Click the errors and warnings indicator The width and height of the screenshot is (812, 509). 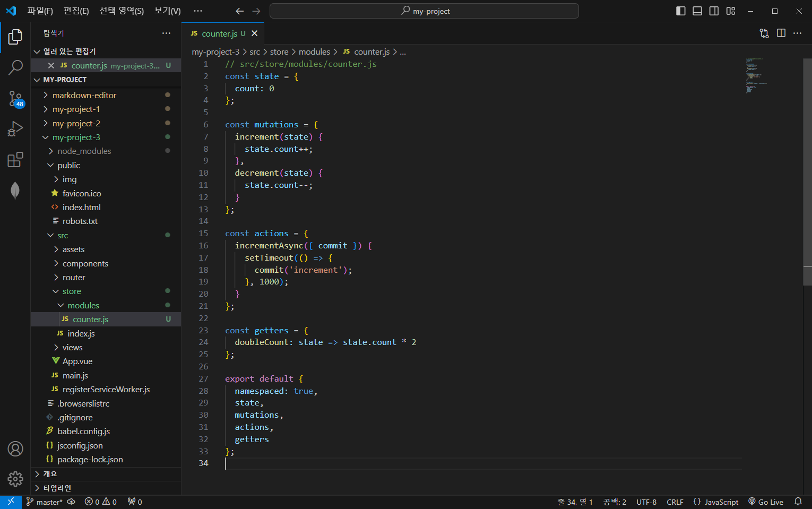coord(100,502)
